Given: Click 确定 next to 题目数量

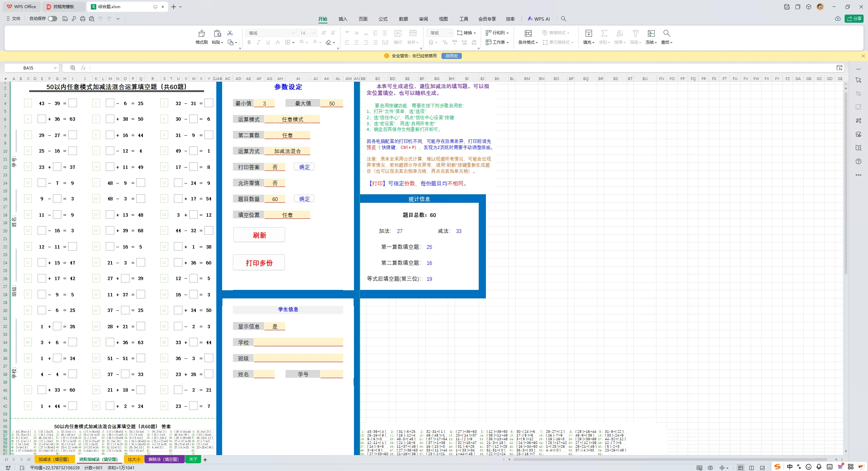Looking at the screenshot, I should coord(304,199).
